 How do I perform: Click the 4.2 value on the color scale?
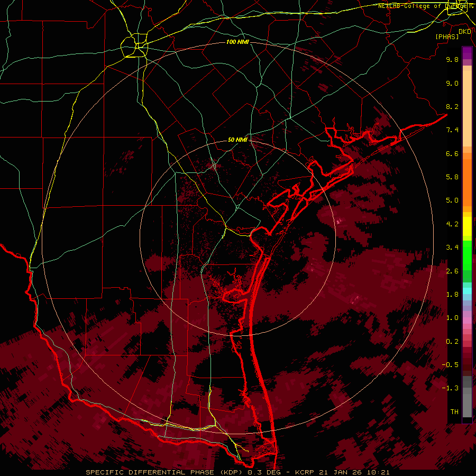[452, 224]
